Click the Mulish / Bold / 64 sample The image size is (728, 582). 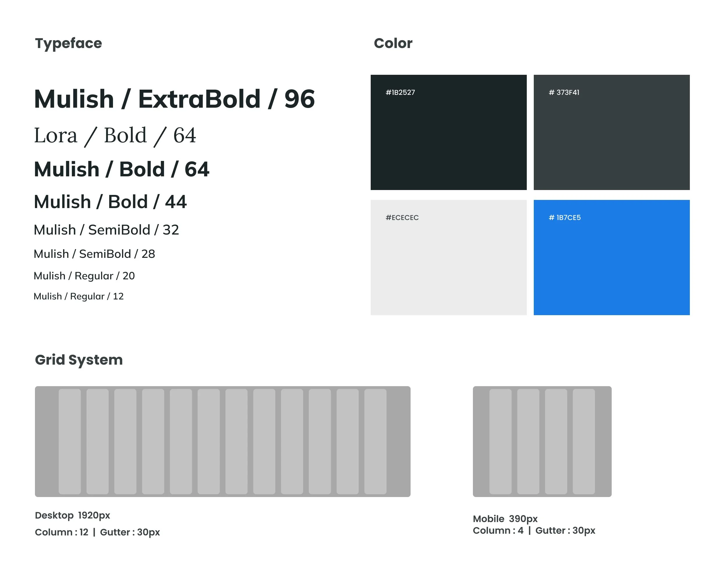[x=121, y=169]
